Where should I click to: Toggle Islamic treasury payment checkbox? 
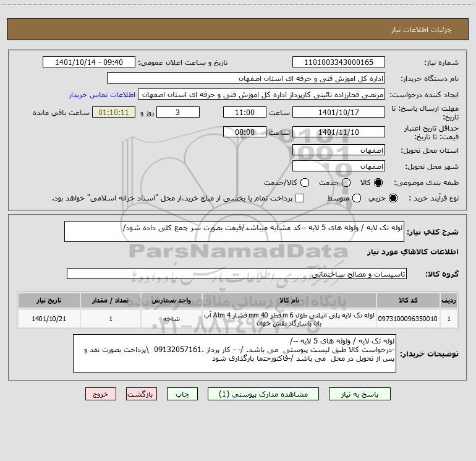point(300,198)
